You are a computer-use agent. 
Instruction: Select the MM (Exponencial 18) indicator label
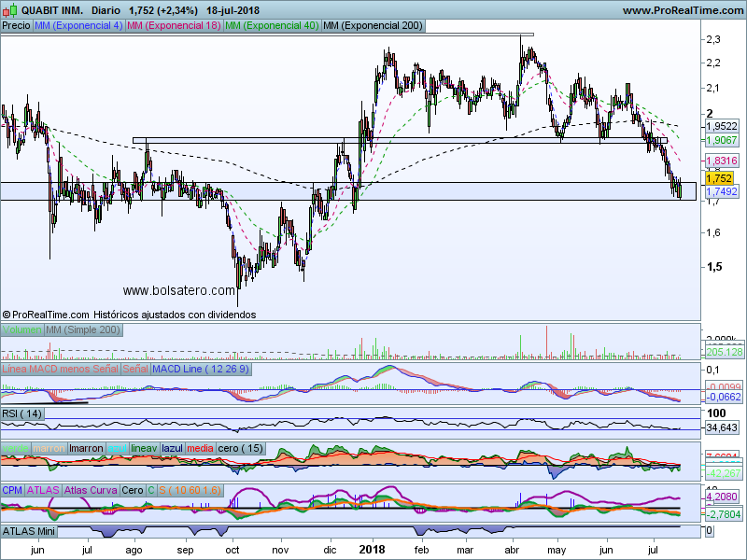point(172,26)
